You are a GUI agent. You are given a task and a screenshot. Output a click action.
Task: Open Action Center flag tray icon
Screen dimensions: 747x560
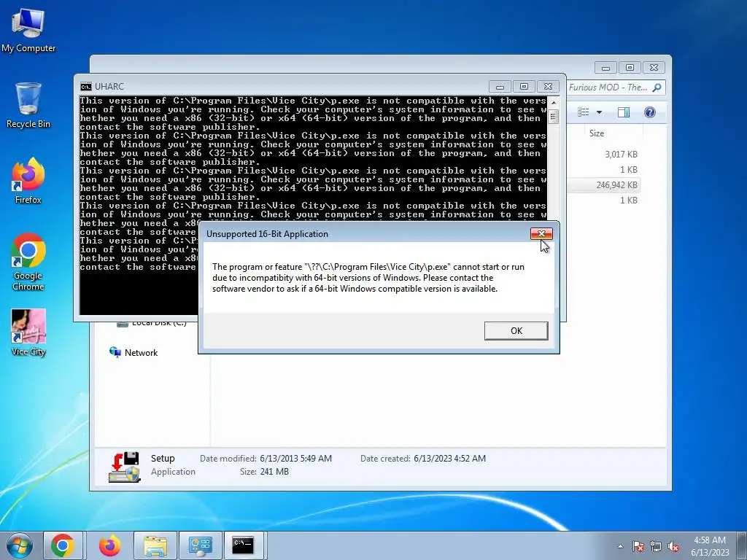[638, 546]
